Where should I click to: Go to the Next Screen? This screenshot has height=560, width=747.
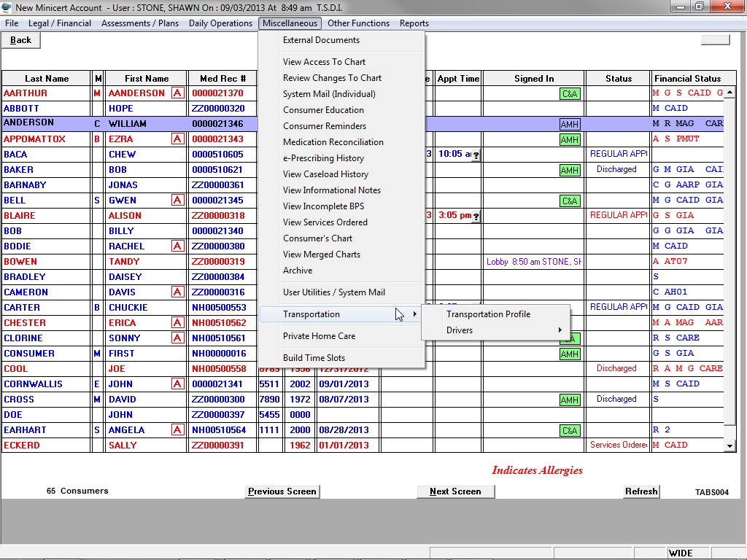(455, 491)
